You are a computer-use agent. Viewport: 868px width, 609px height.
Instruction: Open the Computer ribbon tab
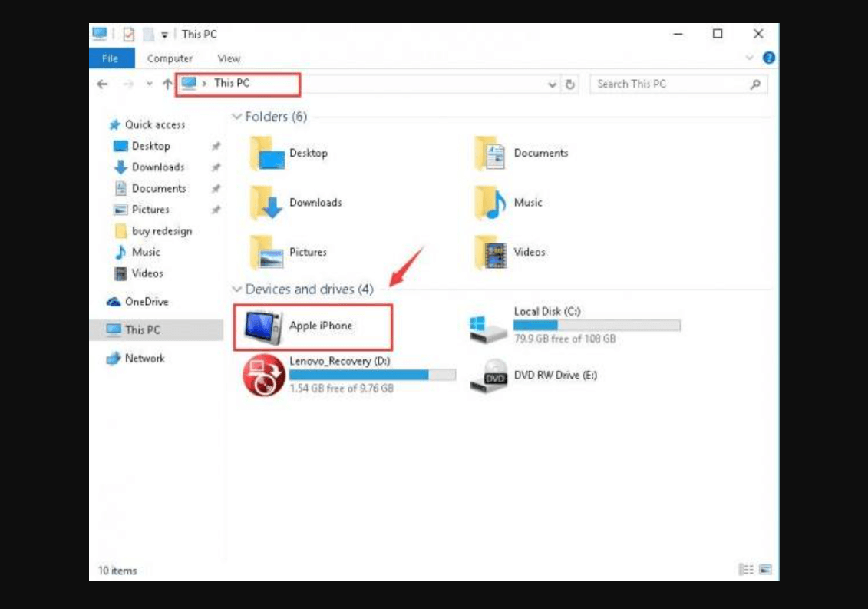170,58
